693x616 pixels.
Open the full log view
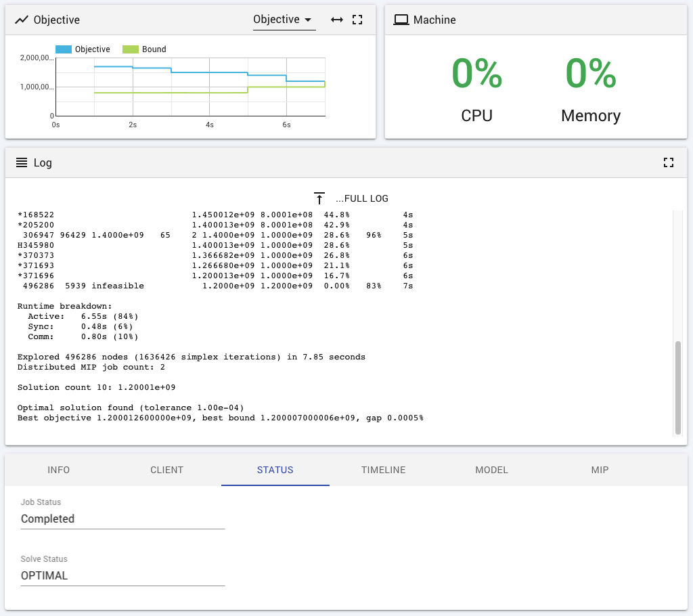[x=351, y=198]
